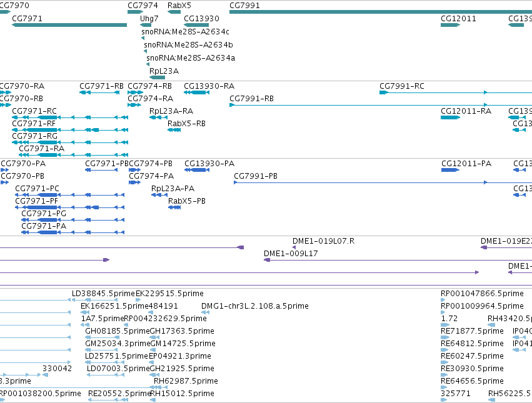Click the RE60247.5prime EST label
Screen dimensions: 532x403
tap(472, 356)
